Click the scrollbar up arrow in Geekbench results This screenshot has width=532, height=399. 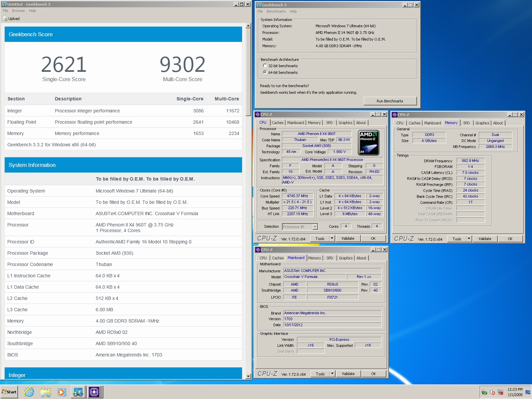pyautogui.click(x=248, y=26)
